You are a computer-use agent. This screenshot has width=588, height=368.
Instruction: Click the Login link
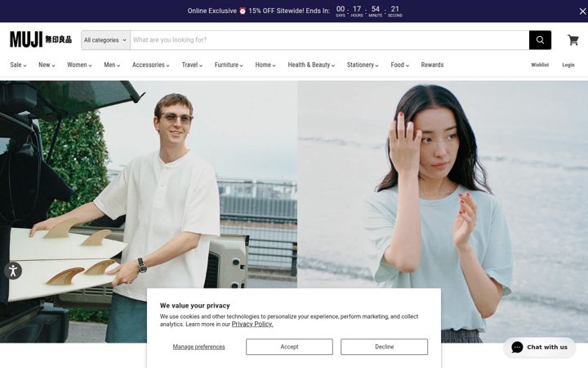click(568, 65)
